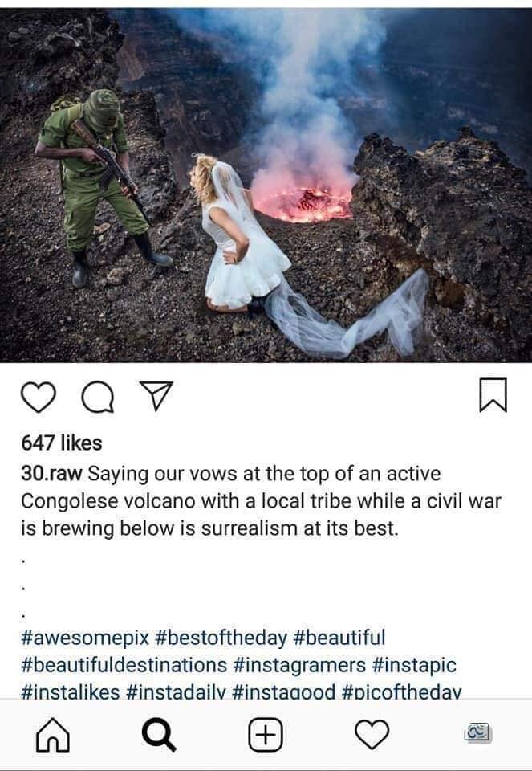Open the #instalikes hashtag
This screenshot has height=771, width=532.
(71, 691)
